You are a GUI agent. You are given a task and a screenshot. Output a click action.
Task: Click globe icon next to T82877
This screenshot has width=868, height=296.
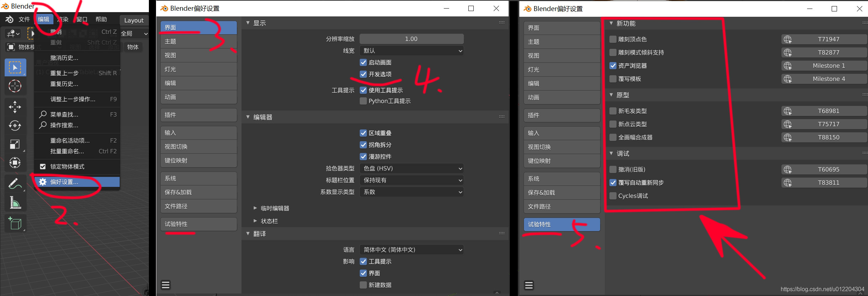788,52
